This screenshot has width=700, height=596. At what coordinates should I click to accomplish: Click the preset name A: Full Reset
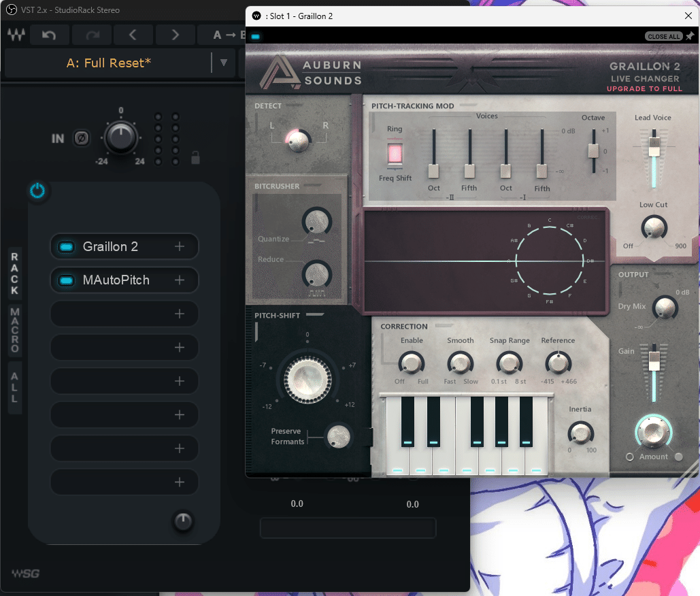click(108, 63)
